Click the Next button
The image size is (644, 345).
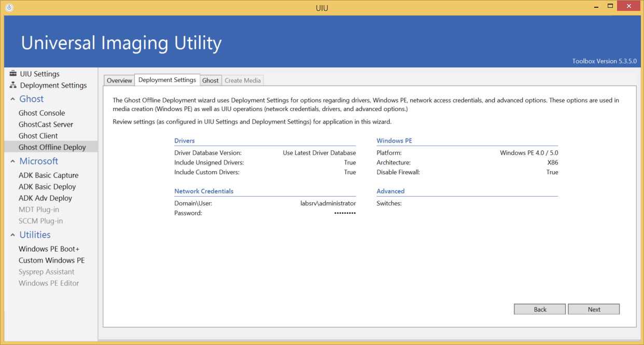point(594,309)
